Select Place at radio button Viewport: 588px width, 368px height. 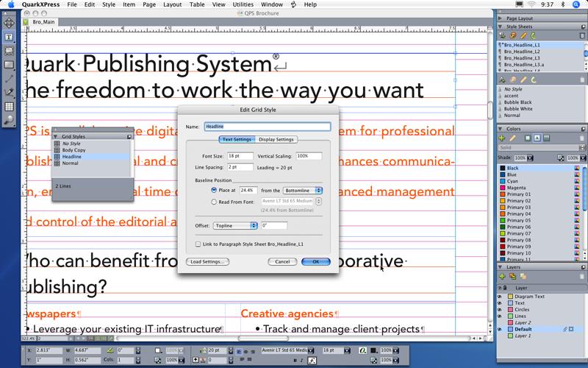pos(214,191)
